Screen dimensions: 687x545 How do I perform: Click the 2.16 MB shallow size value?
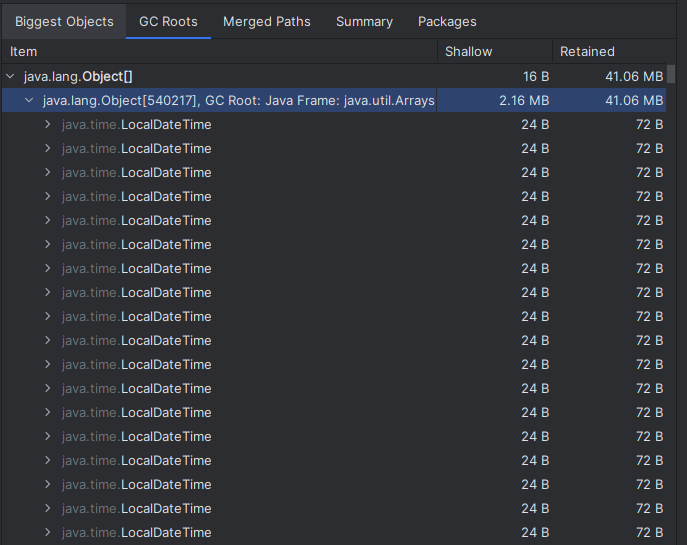(x=524, y=100)
